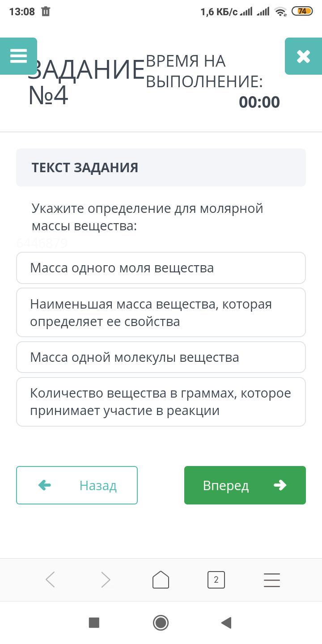This screenshot has height=644, width=322.
Task: Tap the Android back triangle button
Action: click(226, 623)
